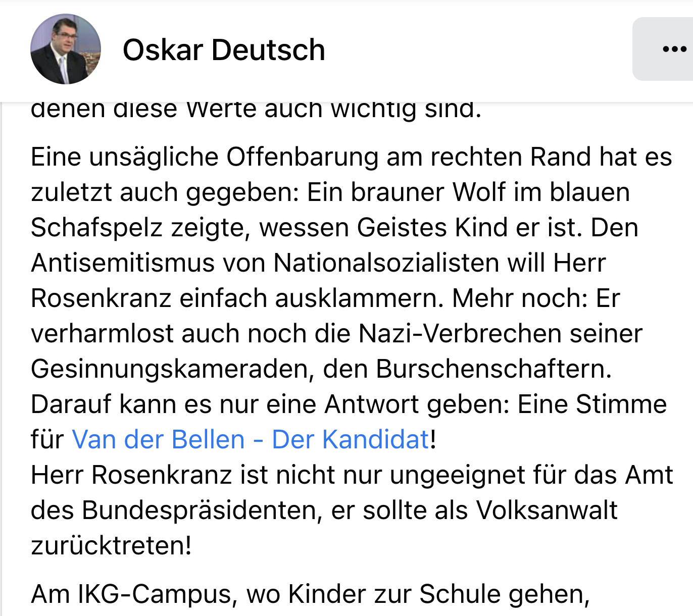The height and width of the screenshot is (616, 693).
Task: Tap the word Schafspelz in the post
Action: (96, 228)
